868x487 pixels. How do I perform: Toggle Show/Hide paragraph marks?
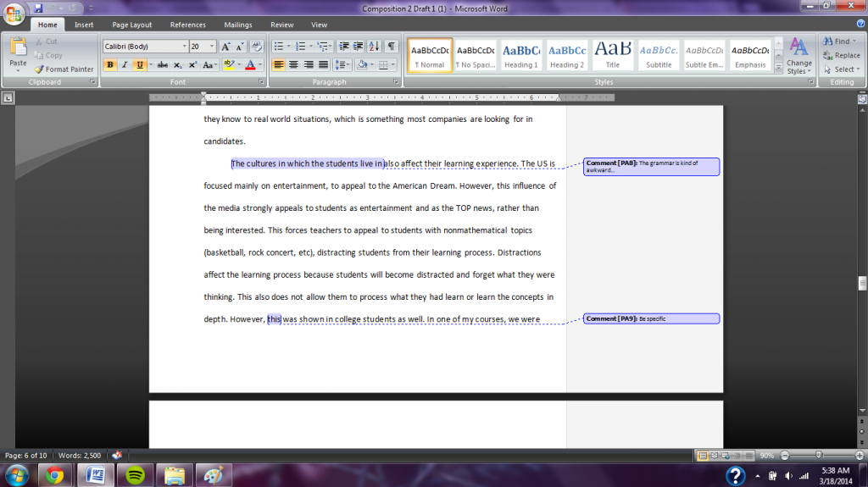[392, 47]
